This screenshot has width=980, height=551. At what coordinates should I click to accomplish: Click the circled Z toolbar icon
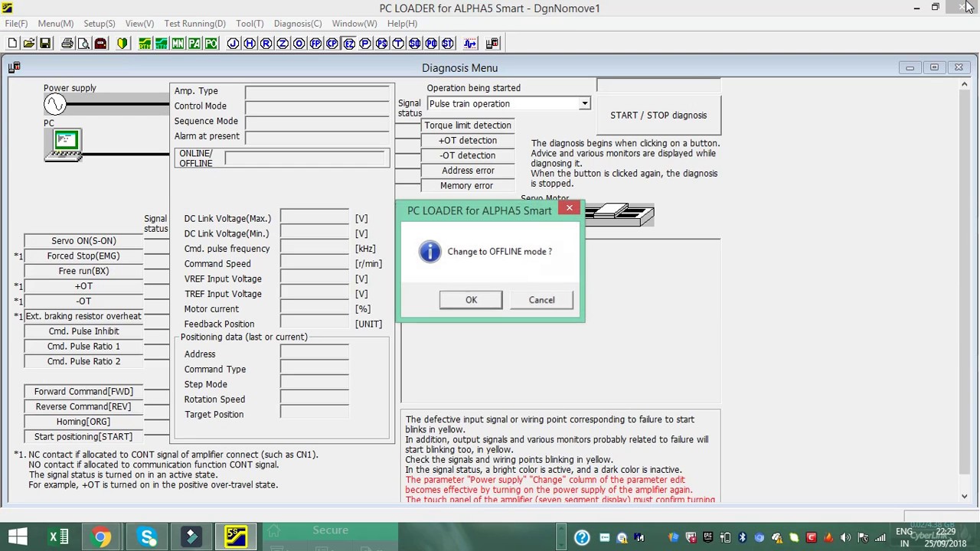(x=283, y=44)
